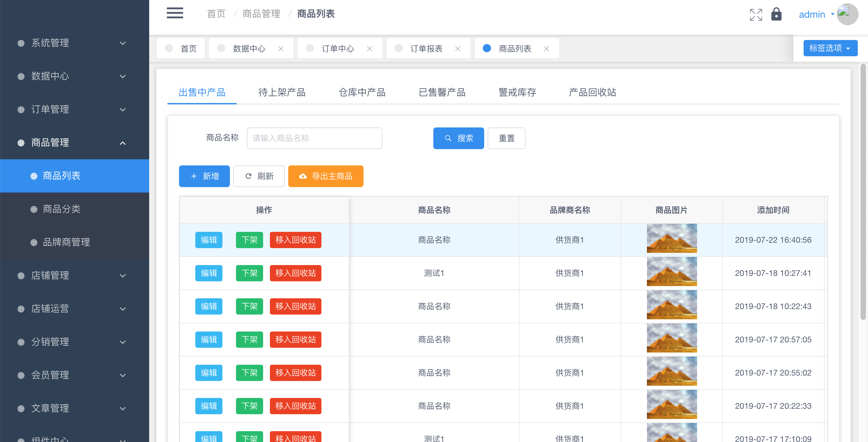Select the 订单中心 tag indicator dot
Screen dimensions: 868x442
click(x=310, y=48)
